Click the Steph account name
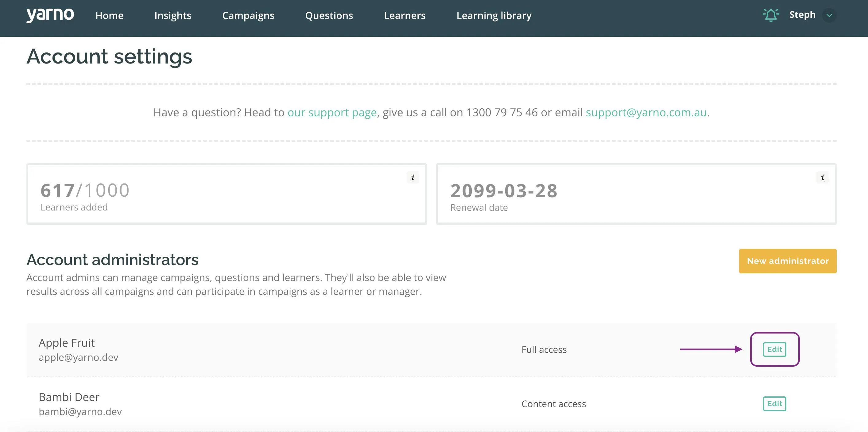 [x=802, y=15]
